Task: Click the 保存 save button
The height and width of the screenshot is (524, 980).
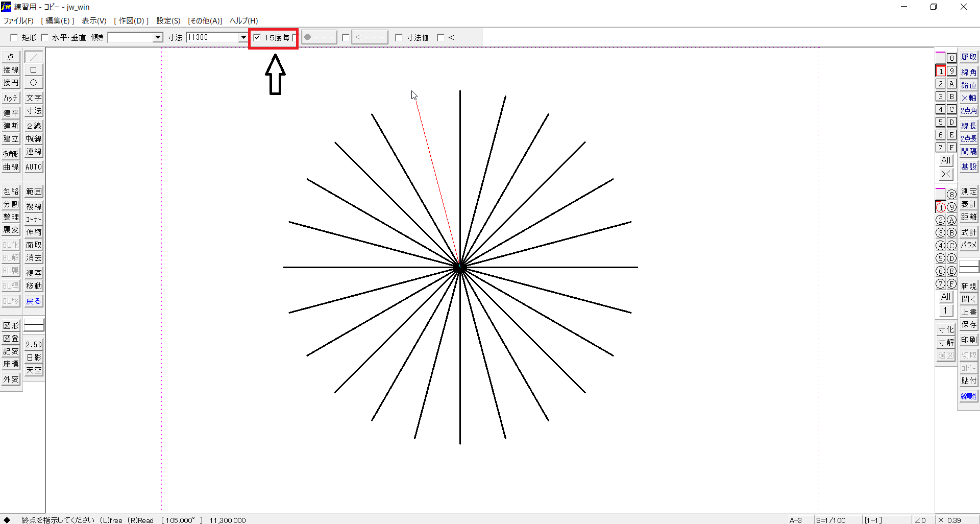Action: coord(968,325)
